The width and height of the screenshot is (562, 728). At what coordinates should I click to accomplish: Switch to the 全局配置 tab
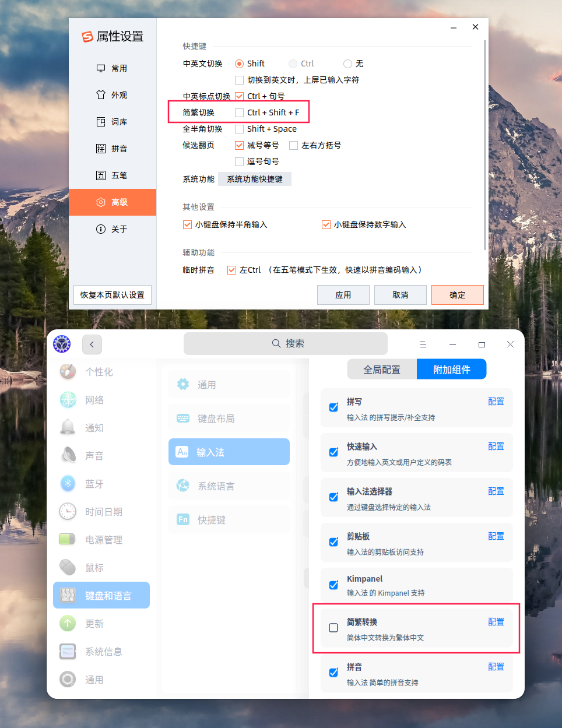382,369
